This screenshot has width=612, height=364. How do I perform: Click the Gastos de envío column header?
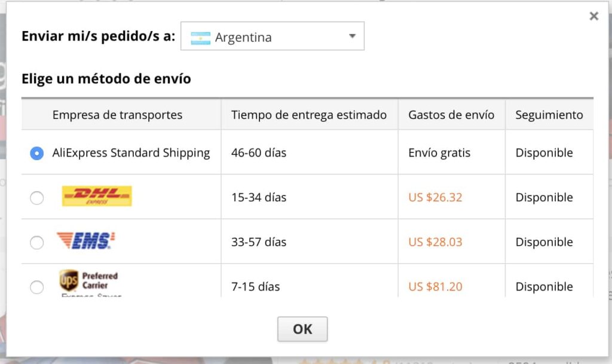[451, 115]
